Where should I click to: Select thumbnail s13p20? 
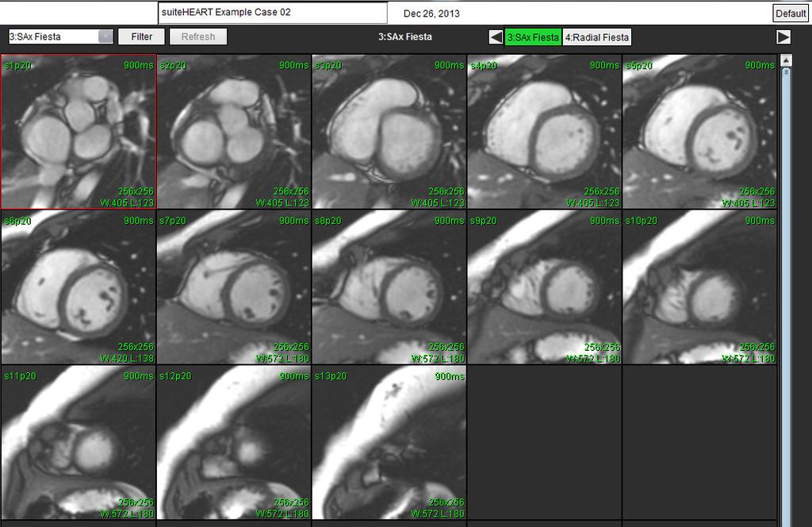pos(389,443)
